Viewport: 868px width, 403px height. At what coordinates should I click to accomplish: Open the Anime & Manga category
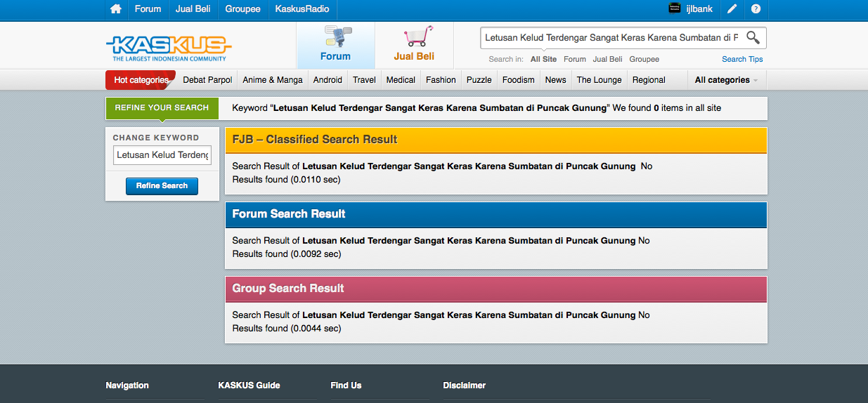pyautogui.click(x=273, y=80)
